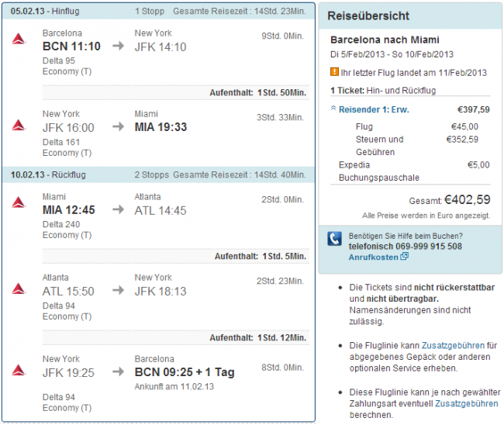Click external-link icon next to Anrufkosten
The image size is (504, 425).
(405, 257)
